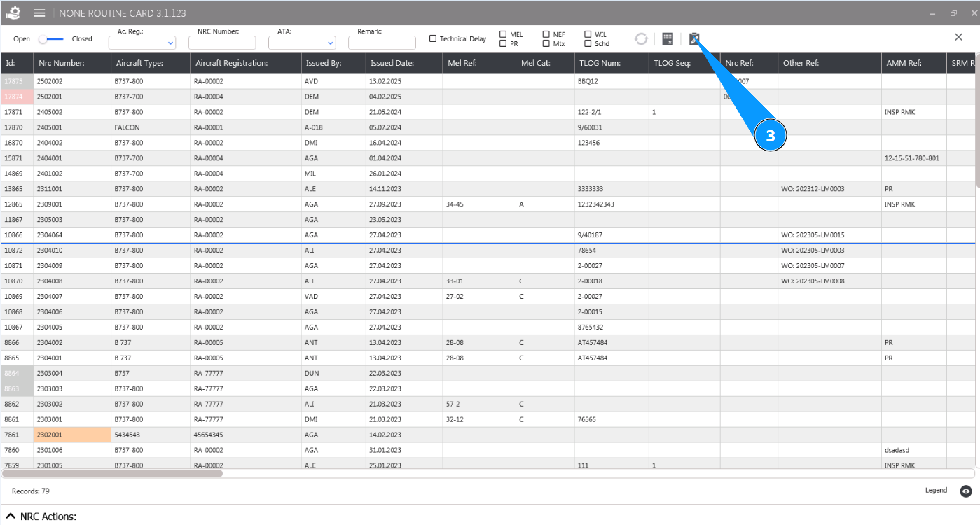The image size is (980, 525).
Task: Click the FALCON aircraft type cell
Action: click(151, 127)
